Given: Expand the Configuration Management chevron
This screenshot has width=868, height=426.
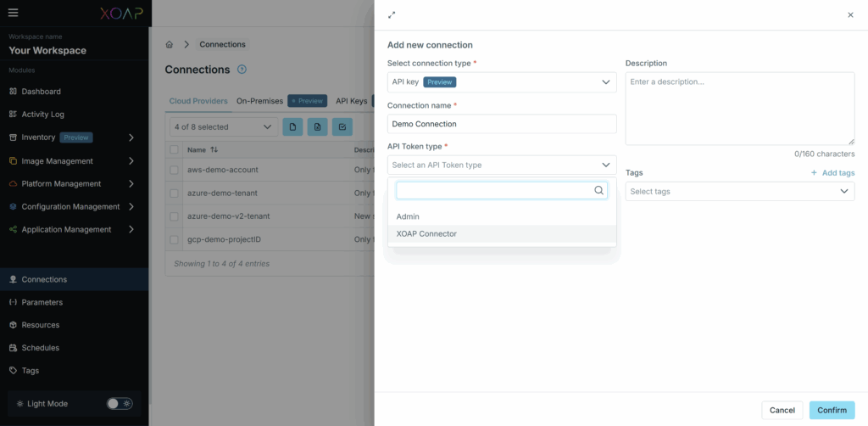Looking at the screenshot, I should coord(131,206).
